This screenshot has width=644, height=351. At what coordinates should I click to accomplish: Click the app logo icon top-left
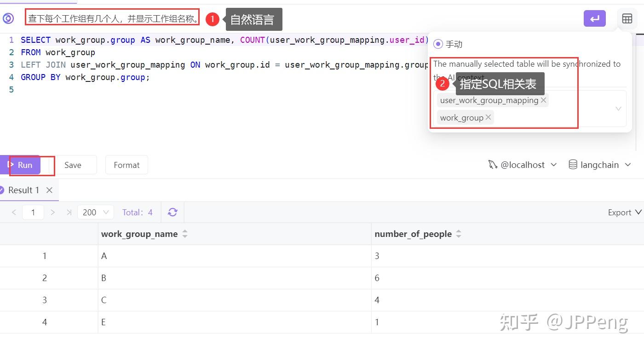point(8,18)
